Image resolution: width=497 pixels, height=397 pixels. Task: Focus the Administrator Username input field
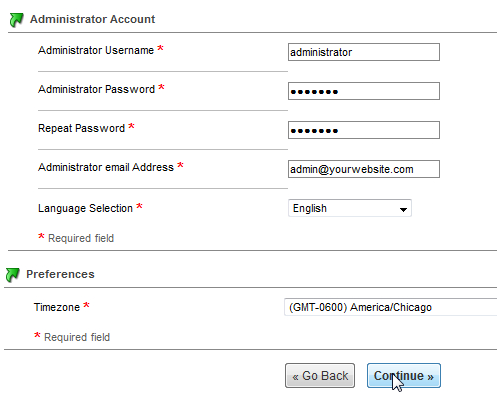(x=364, y=52)
